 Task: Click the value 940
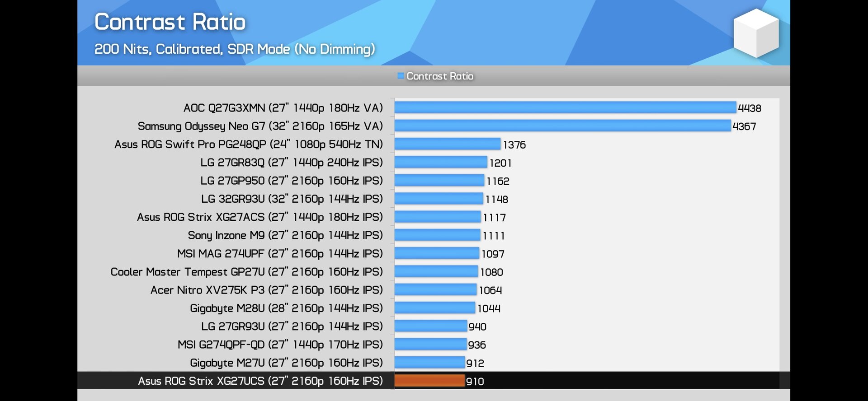point(477,327)
